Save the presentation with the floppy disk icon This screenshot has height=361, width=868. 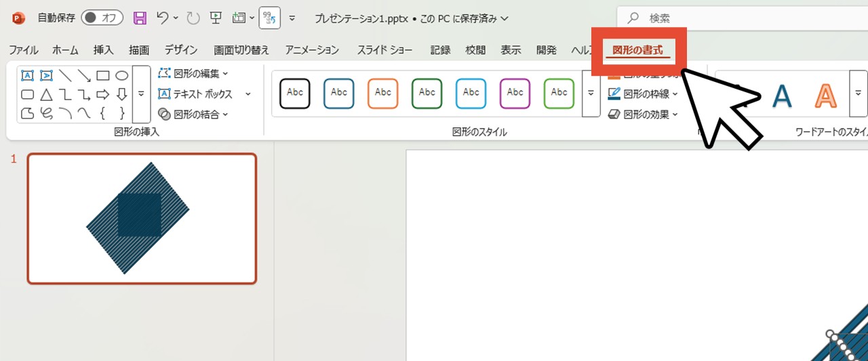tap(140, 18)
